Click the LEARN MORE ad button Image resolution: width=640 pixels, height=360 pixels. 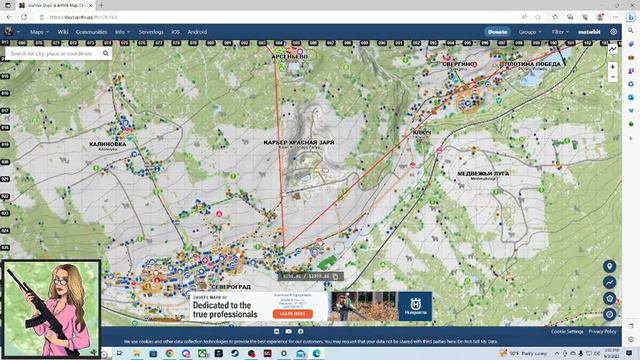293,313
